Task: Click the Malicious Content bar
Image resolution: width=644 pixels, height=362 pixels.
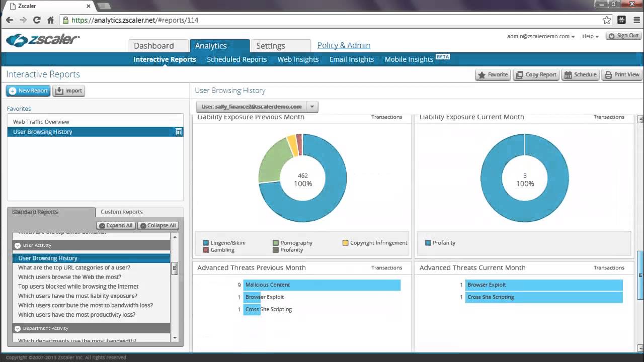Action: click(322, 285)
